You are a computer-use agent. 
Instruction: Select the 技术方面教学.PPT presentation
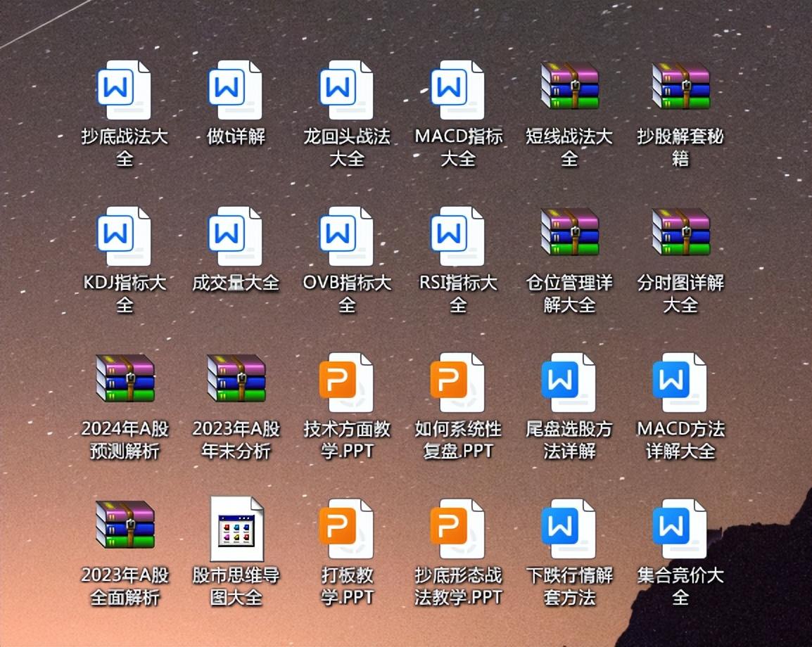[347, 383]
